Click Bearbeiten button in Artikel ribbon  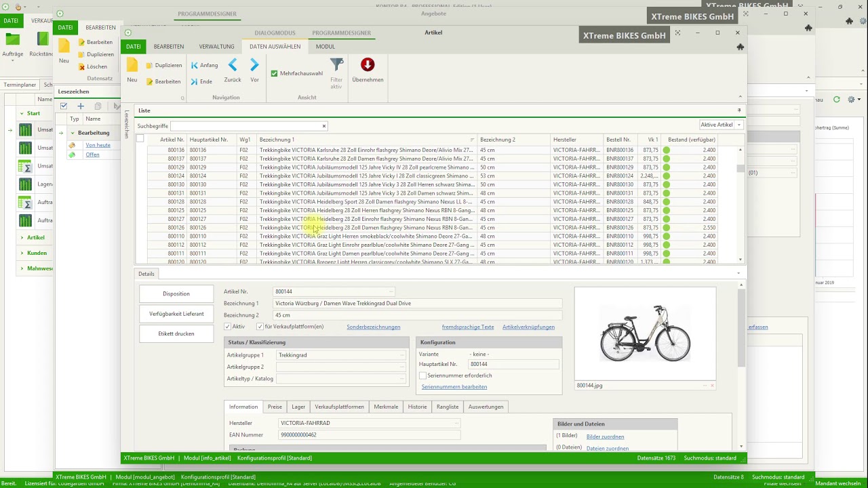[163, 81]
